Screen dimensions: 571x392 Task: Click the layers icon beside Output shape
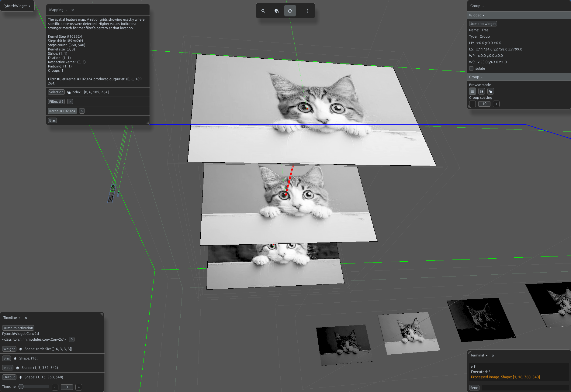(21, 377)
